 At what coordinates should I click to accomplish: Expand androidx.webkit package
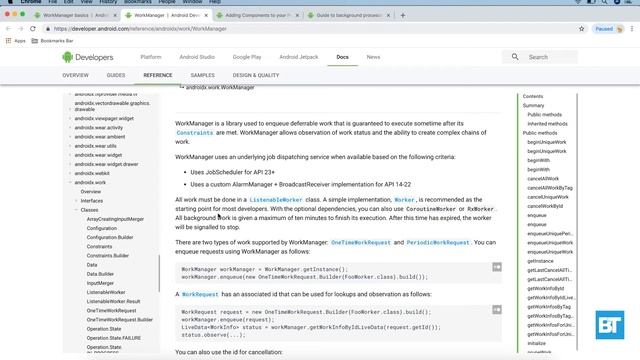(x=70, y=173)
